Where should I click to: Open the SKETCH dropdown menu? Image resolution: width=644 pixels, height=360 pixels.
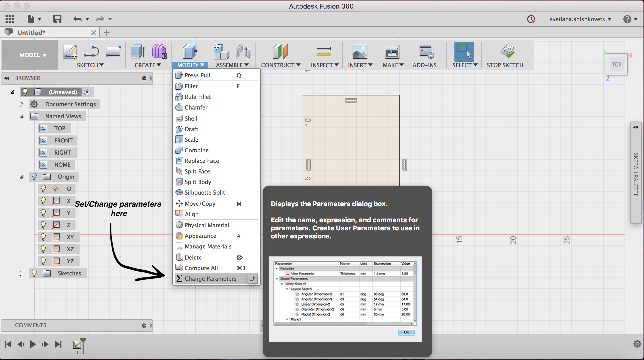pyautogui.click(x=90, y=65)
